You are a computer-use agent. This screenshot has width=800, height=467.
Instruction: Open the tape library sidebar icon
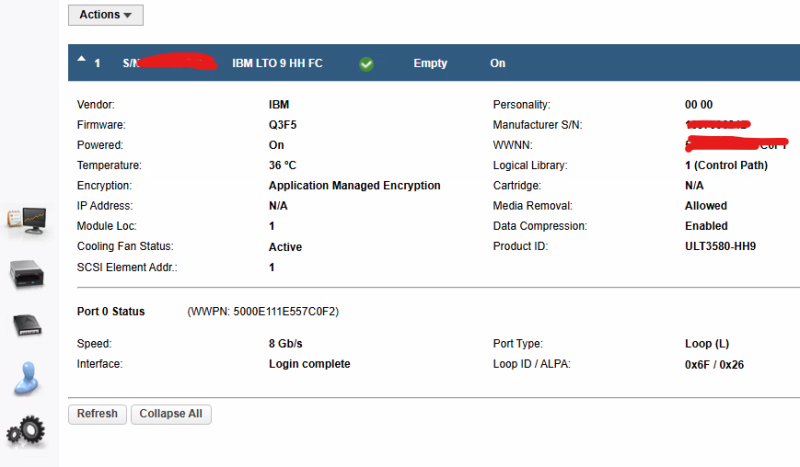pos(27,274)
